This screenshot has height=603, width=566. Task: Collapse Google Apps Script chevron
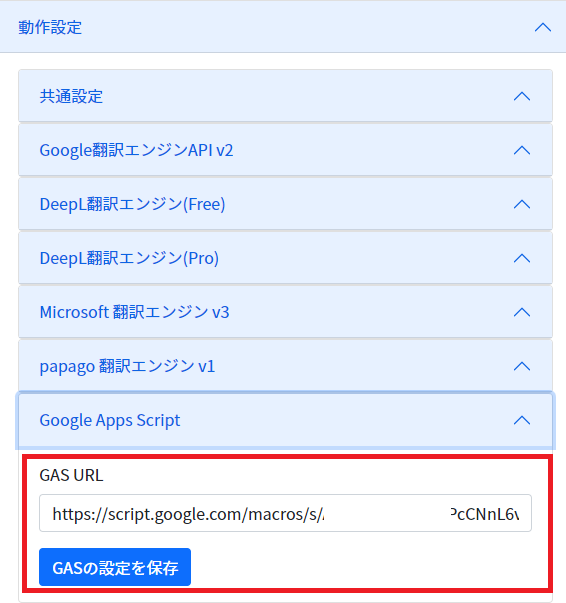(x=522, y=420)
